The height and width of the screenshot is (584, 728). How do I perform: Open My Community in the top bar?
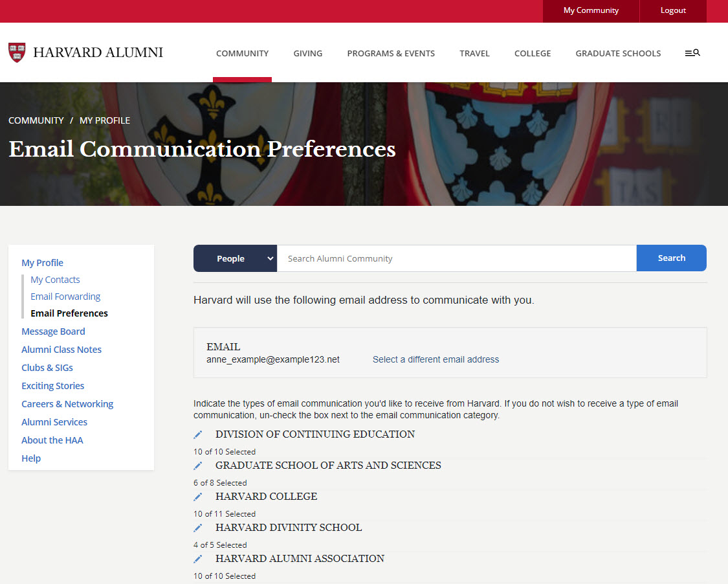pos(590,10)
